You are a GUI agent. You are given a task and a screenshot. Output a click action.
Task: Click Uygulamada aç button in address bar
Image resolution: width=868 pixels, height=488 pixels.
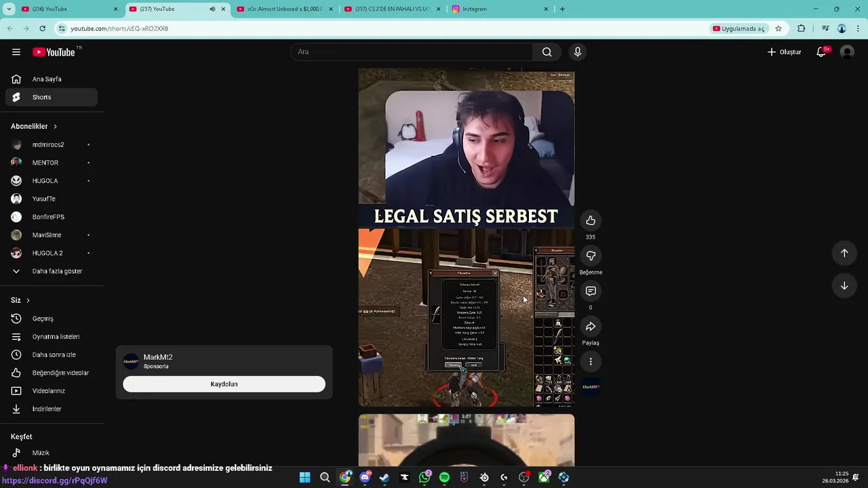coord(738,28)
